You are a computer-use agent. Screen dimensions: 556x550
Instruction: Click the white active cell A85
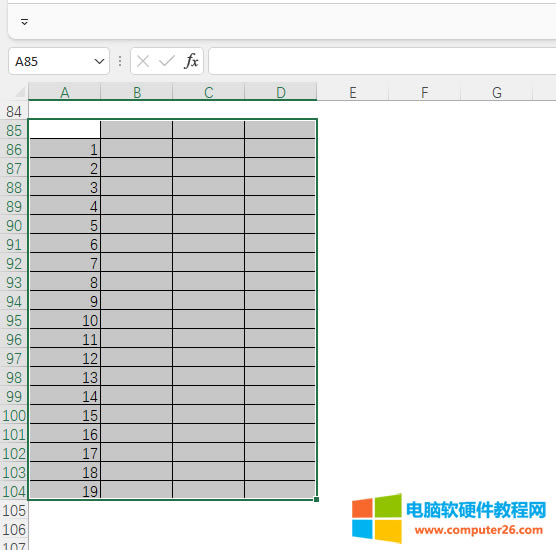(x=65, y=129)
